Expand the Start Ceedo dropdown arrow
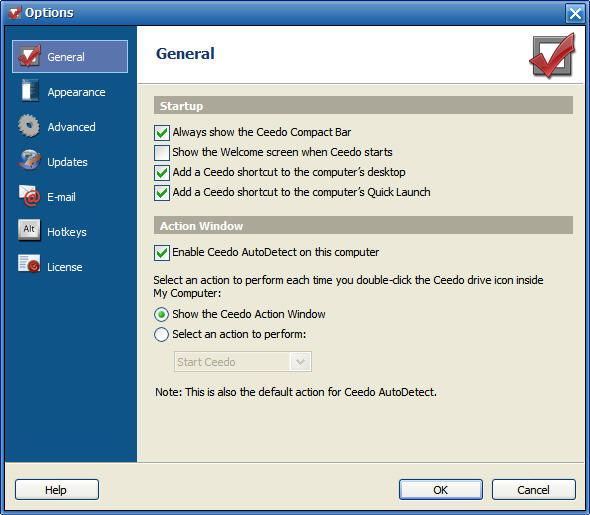 tap(300, 362)
